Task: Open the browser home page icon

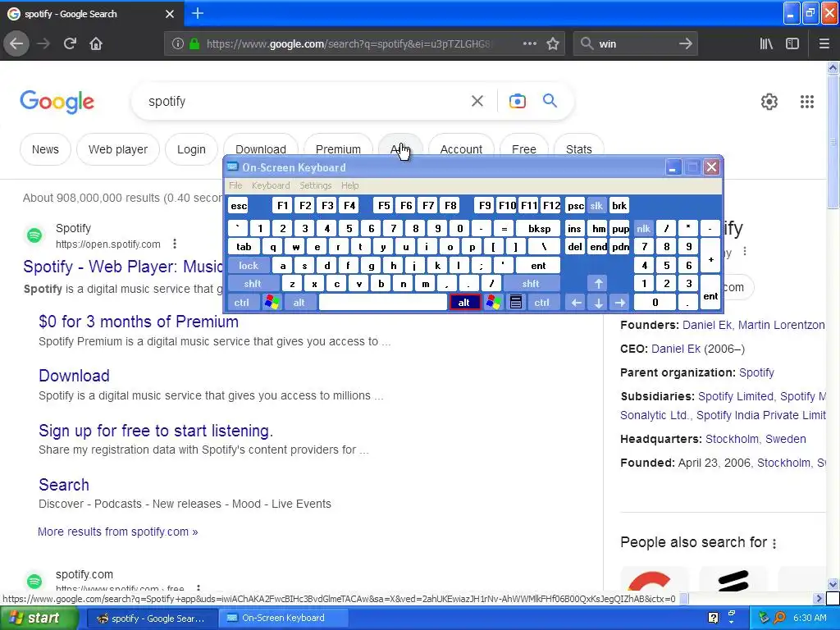Action: tap(96, 44)
